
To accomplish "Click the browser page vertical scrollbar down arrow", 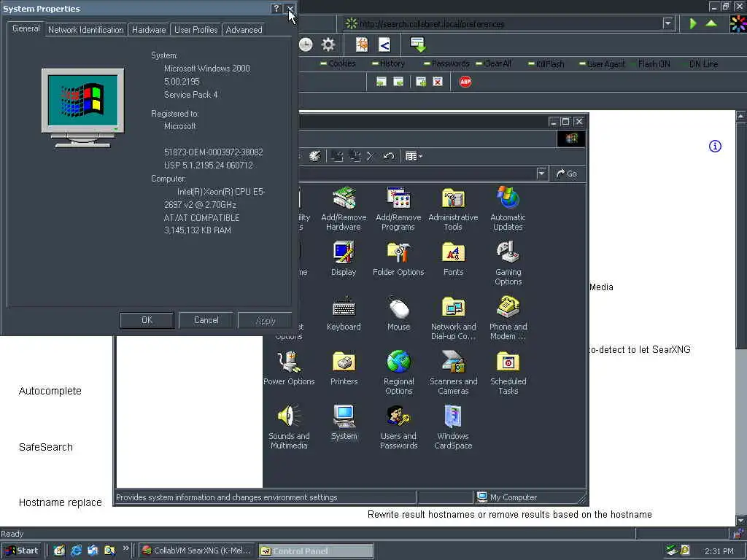I will (741, 520).
